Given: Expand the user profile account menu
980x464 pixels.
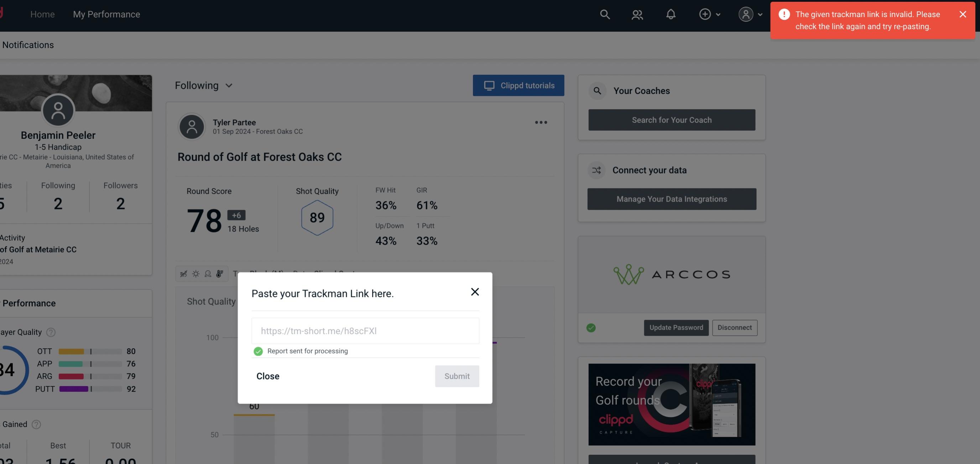Looking at the screenshot, I should pos(749,14).
